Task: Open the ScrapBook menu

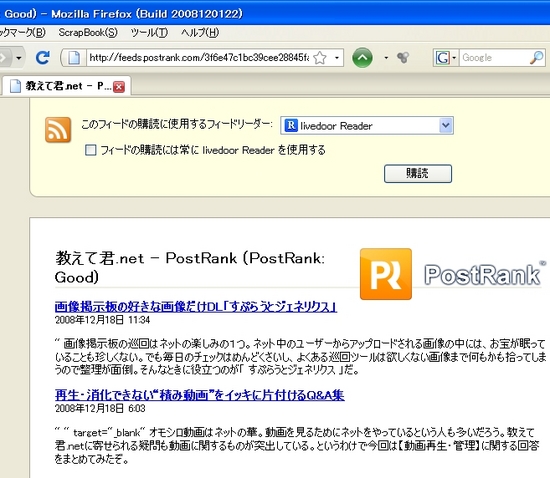Action: [88, 33]
